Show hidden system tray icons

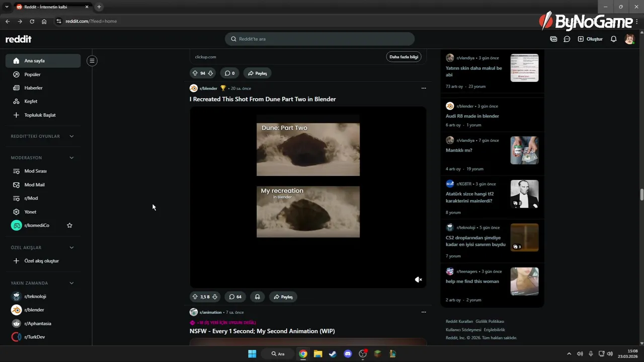tap(569, 354)
